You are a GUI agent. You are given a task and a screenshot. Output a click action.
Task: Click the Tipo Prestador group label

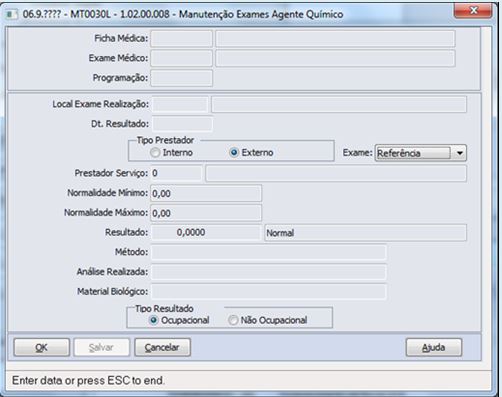click(165, 140)
